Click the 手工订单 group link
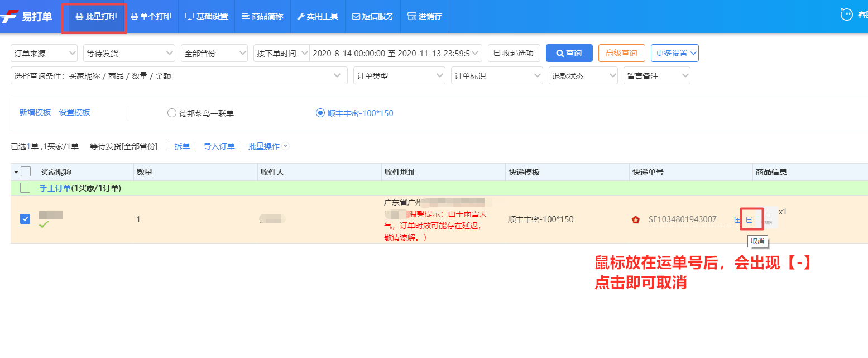 (55, 188)
